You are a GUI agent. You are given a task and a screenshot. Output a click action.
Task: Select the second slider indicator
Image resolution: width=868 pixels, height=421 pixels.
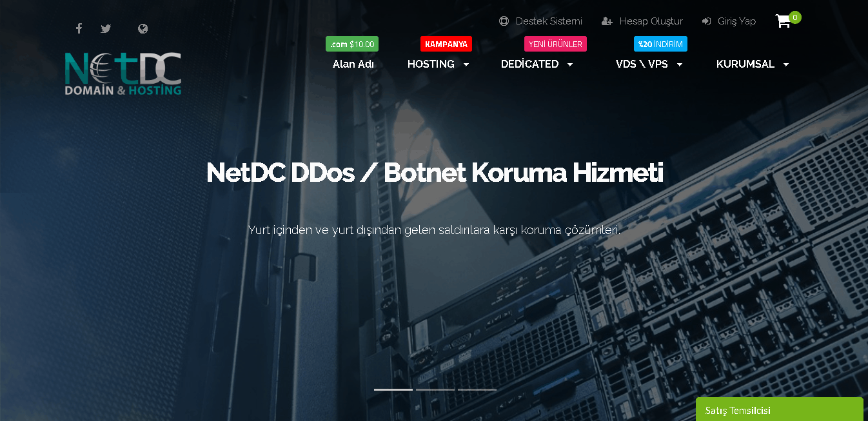click(x=435, y=389)
